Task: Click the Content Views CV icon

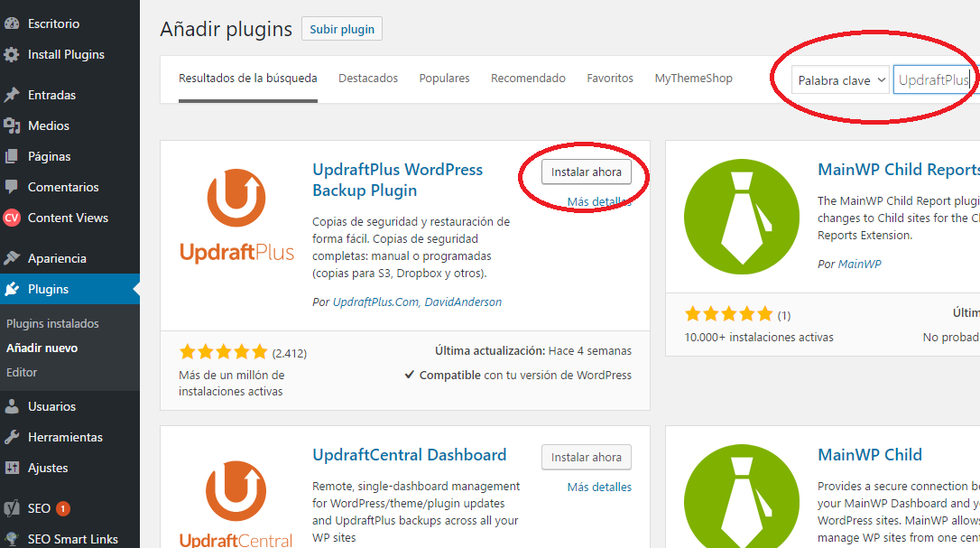Action: point(11,218)
